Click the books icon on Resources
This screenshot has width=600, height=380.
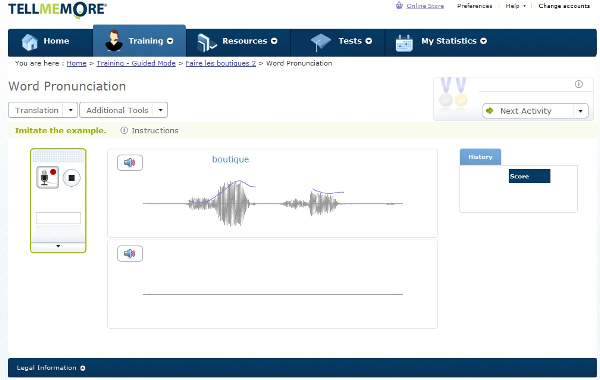pyautogui.click(x=207, y=42)
